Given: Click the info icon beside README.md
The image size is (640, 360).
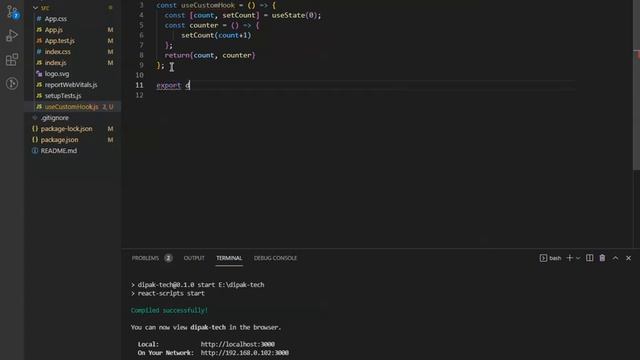Looking at the screenshot, I should [x=35, y=151].
